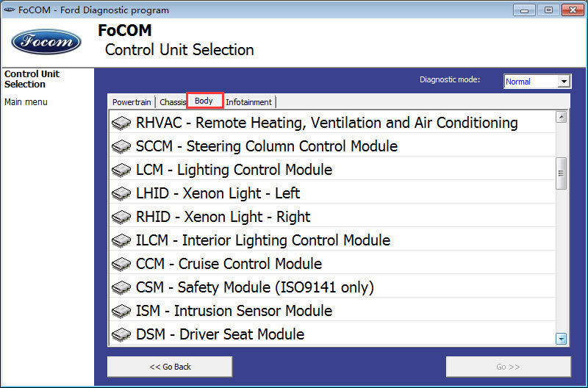Viewport: 588px width, 388px height.
Task: Click the SCCM Steering Column module icon
Action: (121, 146)
